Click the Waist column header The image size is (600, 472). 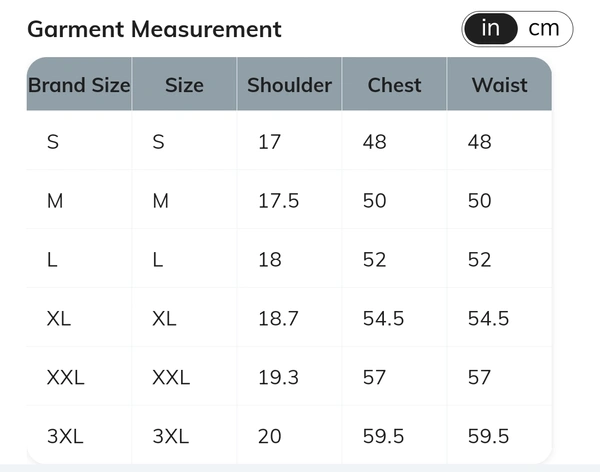[499, 84]
